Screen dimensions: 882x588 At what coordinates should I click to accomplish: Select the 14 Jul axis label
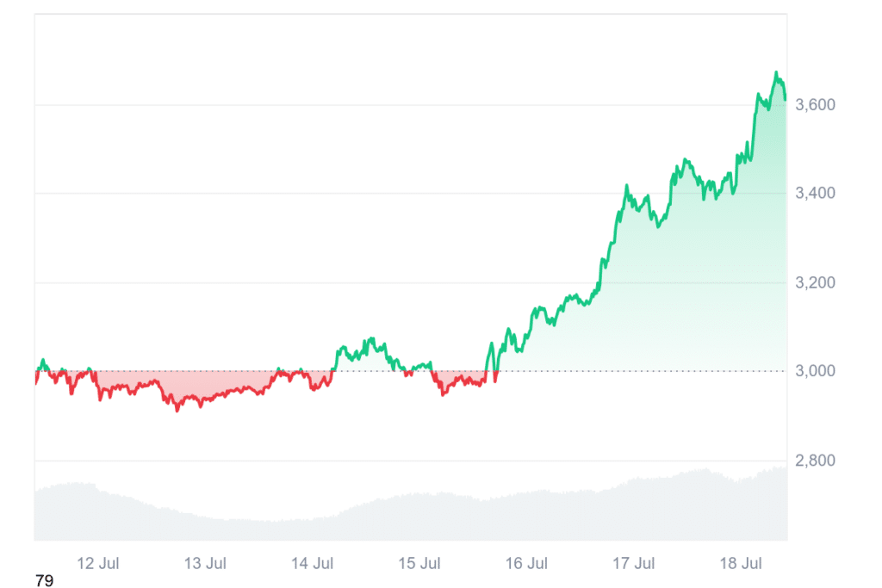(x=312, y=564)
